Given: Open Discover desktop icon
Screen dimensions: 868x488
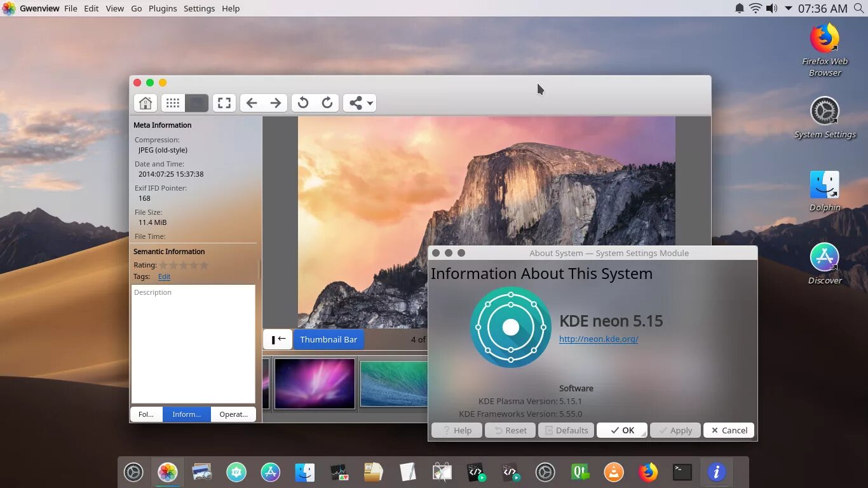Looking at the screenshot, I should [825, 264].
